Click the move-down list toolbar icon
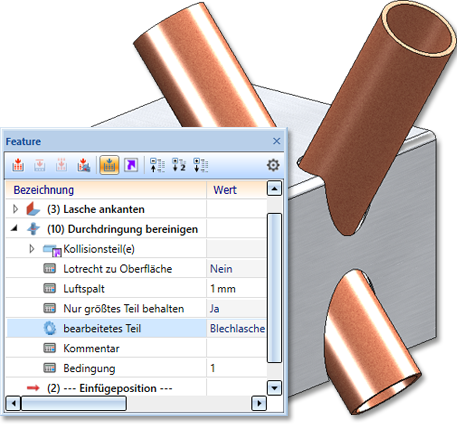This screenshot has width=457, height=431. (x=201, y=165)
